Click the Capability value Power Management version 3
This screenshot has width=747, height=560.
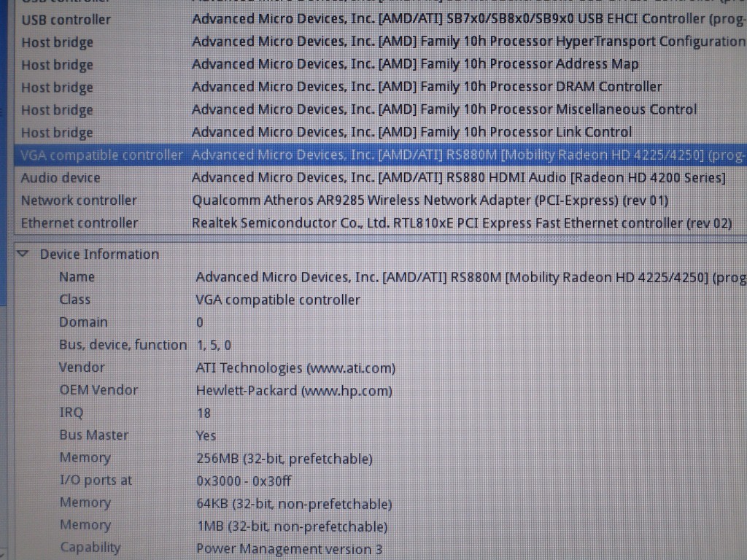(x=289, y=549)
